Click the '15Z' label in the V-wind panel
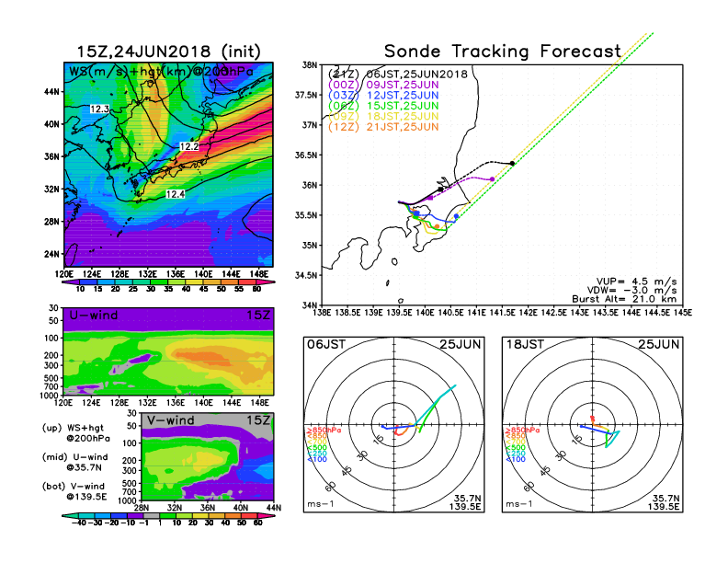 (258, 420)
